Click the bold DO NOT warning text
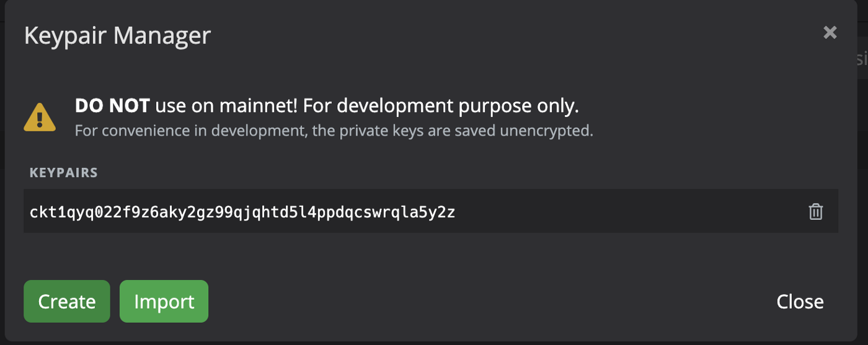 112,106
